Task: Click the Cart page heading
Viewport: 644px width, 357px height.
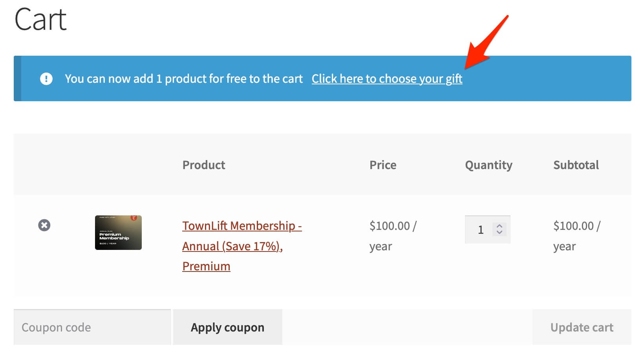Action: (40, 20)
